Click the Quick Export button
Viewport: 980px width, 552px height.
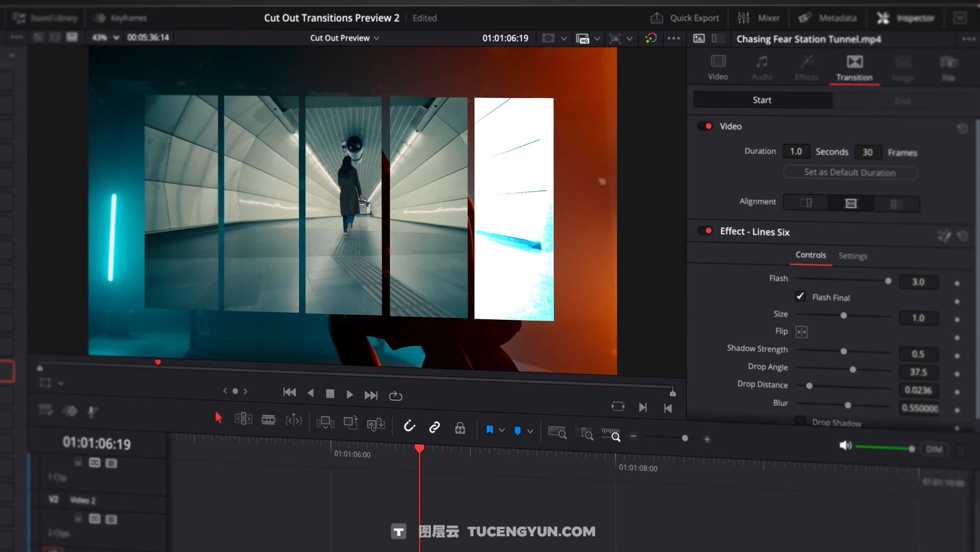click(x=684, y=18)
